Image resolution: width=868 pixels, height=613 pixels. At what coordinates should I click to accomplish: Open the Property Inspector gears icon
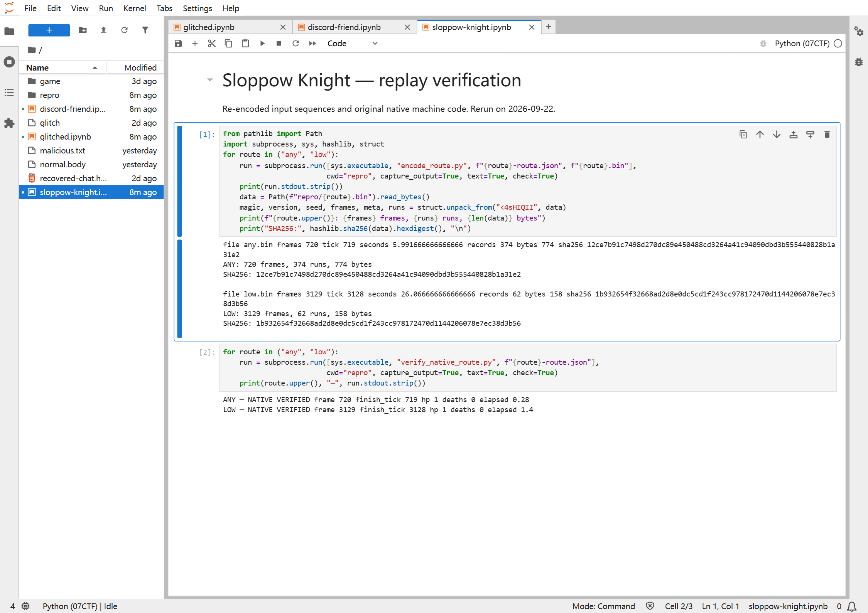[x=858, y=31]
